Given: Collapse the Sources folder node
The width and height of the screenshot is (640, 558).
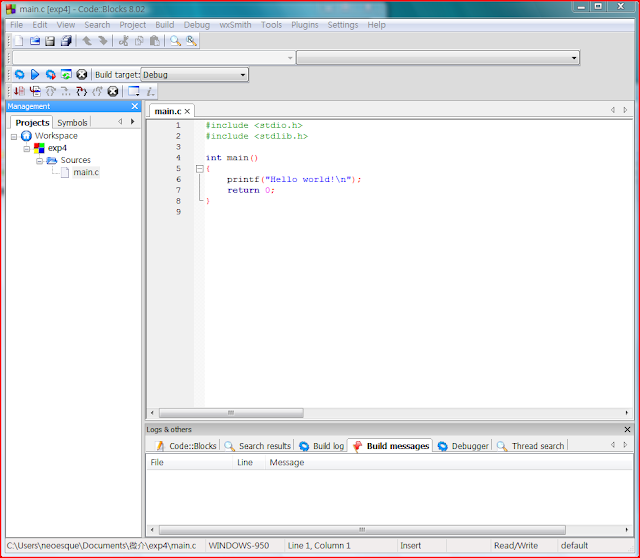Looking at the screenshot, I should [40, 160].
